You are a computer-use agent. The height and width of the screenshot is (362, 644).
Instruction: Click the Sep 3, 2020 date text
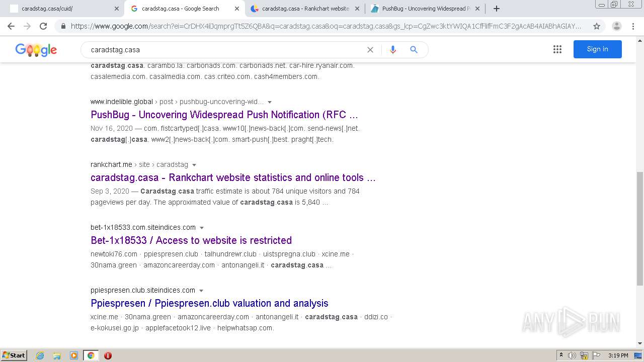(110, 191)
